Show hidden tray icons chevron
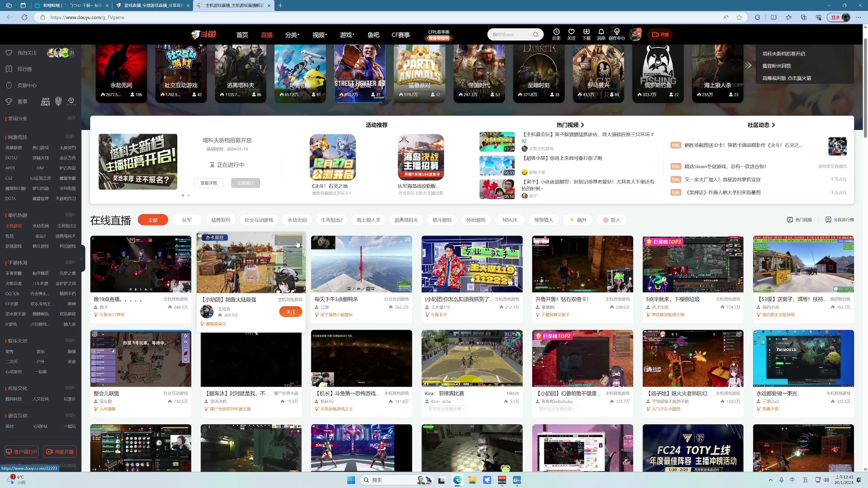 [770, 480]
